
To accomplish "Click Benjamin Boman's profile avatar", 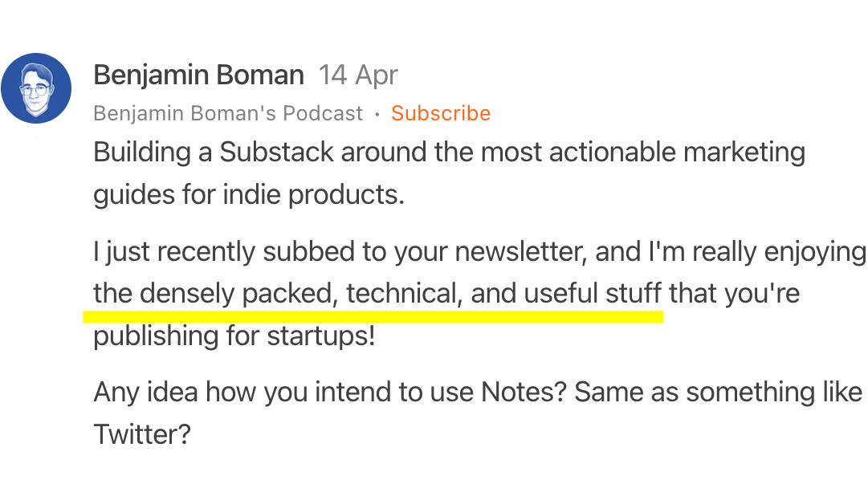I will (x=36, y=89).
